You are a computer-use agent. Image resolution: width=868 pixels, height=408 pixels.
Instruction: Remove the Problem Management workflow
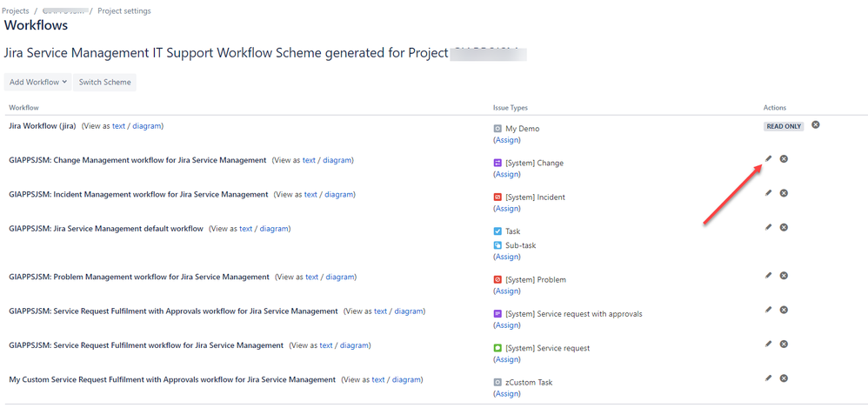coord(784,276)
